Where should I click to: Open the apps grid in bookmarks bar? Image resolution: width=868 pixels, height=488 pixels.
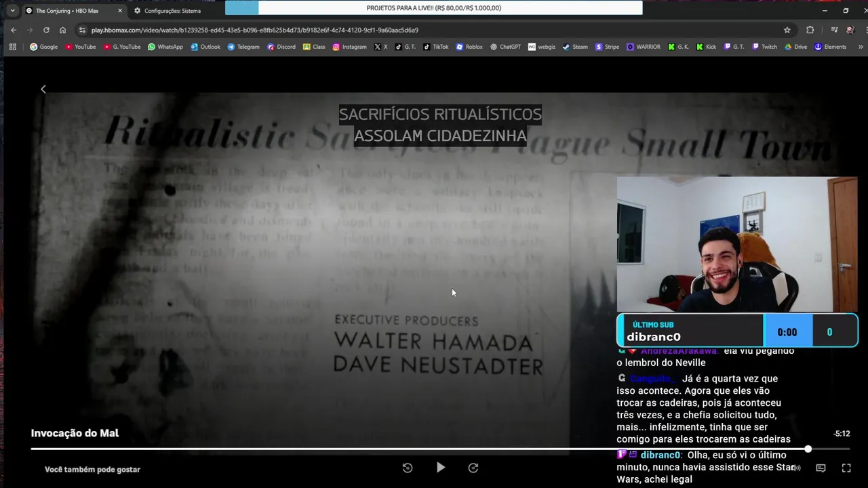tap(12, 47)
